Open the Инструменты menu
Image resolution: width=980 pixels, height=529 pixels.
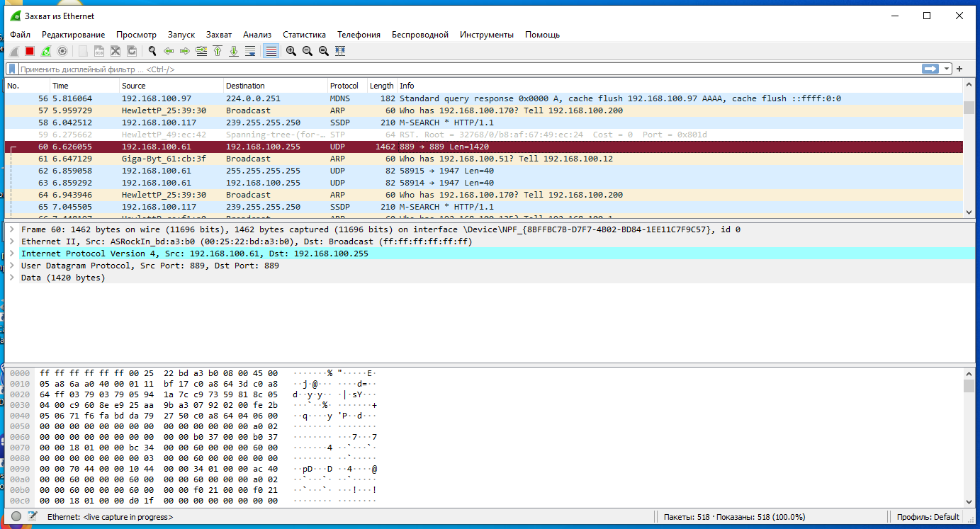(487, 34)
